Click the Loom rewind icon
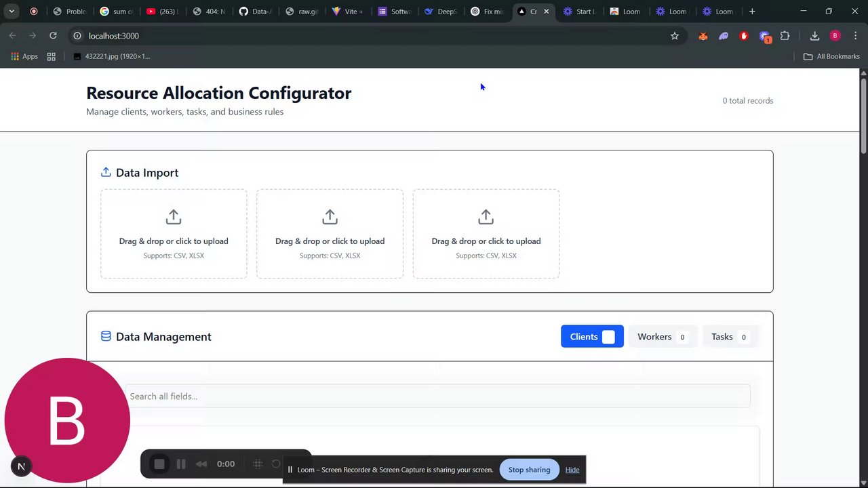The height and width of the screenshot is (488, 868). tap(201, 464)
